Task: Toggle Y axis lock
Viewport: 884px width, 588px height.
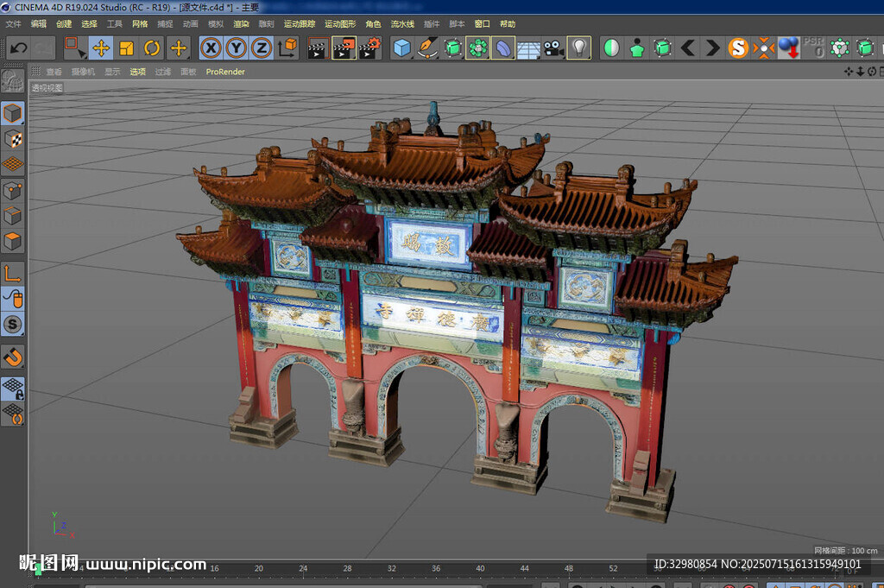Action: tap(237, 47)
